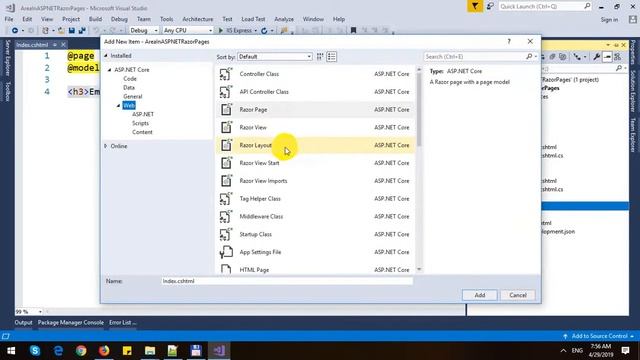Screen dimensions: 640x360
Task: Click the Save All toolbar icon
Action: click(x=82, y=30)
